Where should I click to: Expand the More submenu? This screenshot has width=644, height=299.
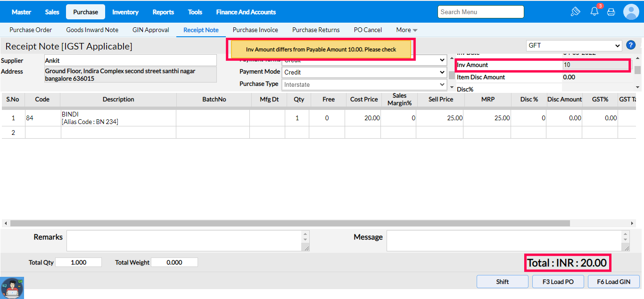pyautogui.click(x=406, y=30)
